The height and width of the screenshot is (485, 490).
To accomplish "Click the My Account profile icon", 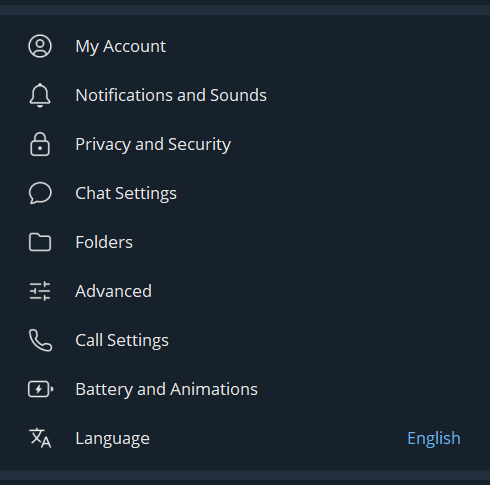I will (40, 46).
